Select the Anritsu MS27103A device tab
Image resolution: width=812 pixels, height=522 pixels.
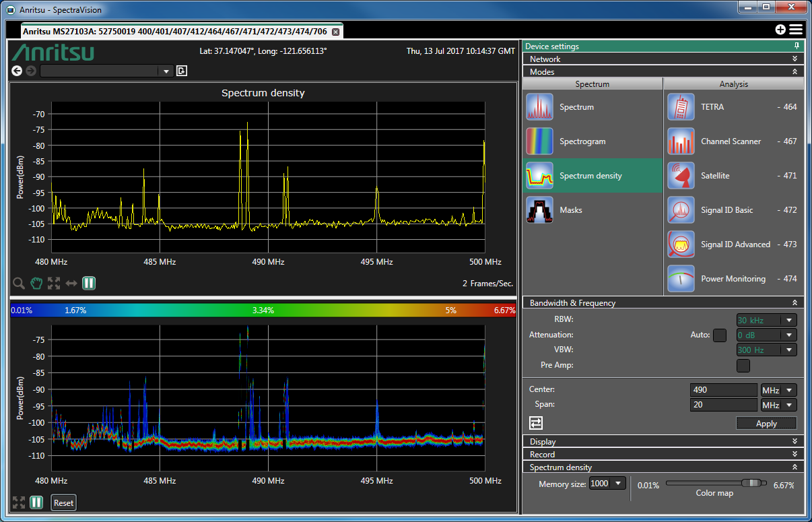coord(175,32)
